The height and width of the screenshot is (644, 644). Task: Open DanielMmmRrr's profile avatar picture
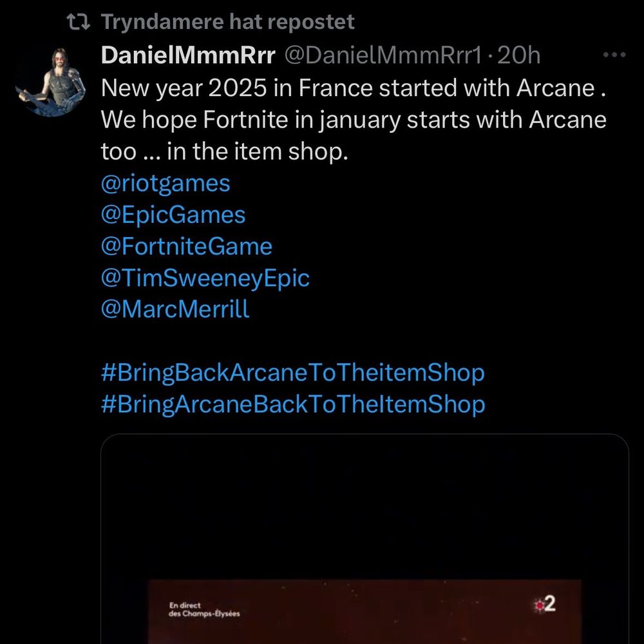pos(50,82)
